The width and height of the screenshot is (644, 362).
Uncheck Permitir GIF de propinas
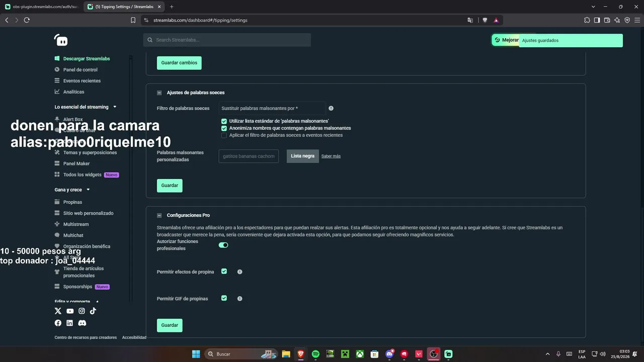click(x=224, y=298)
